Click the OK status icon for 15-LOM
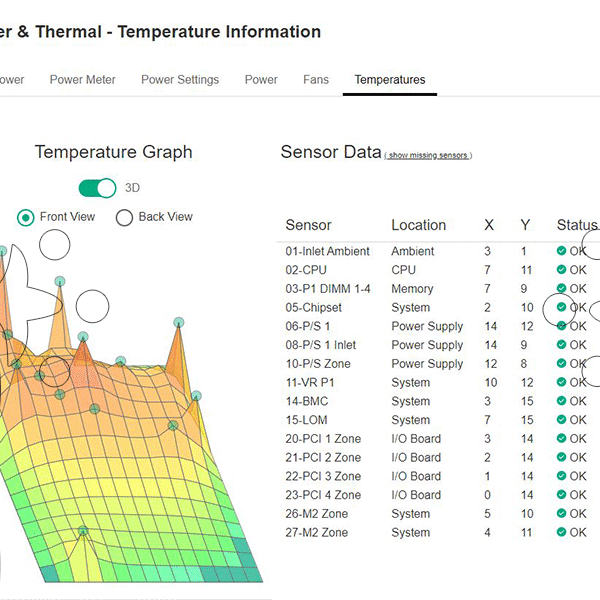Viewport: 600px width, 600px height. coord(562,421)
